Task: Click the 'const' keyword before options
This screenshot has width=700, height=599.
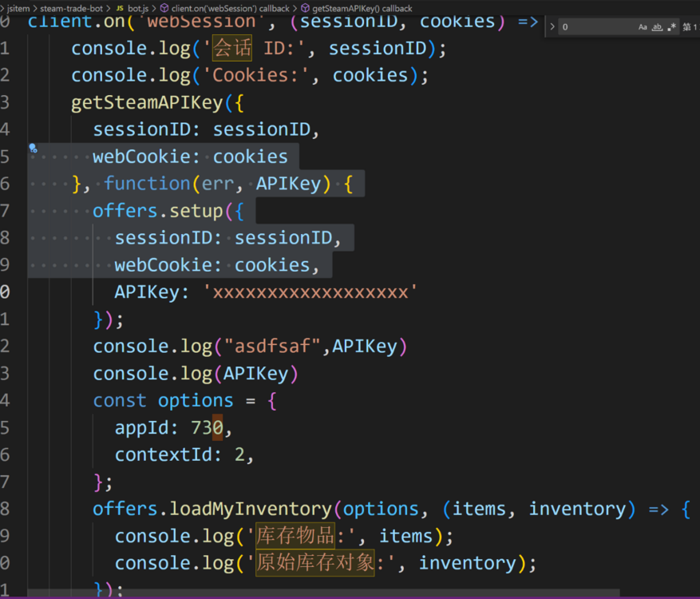Action: (120, 400)
